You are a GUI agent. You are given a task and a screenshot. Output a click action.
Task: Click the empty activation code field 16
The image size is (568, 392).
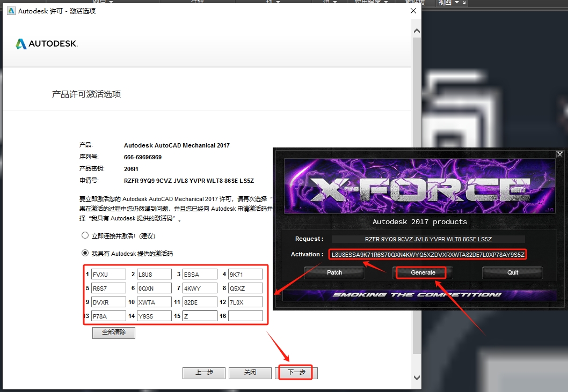pos(245,316)
